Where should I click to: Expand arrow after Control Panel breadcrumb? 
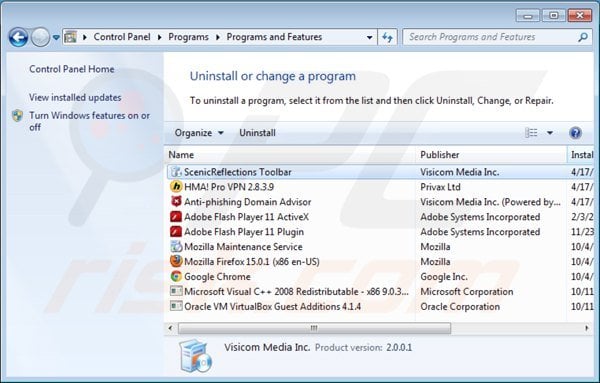(x=160, y=37)
